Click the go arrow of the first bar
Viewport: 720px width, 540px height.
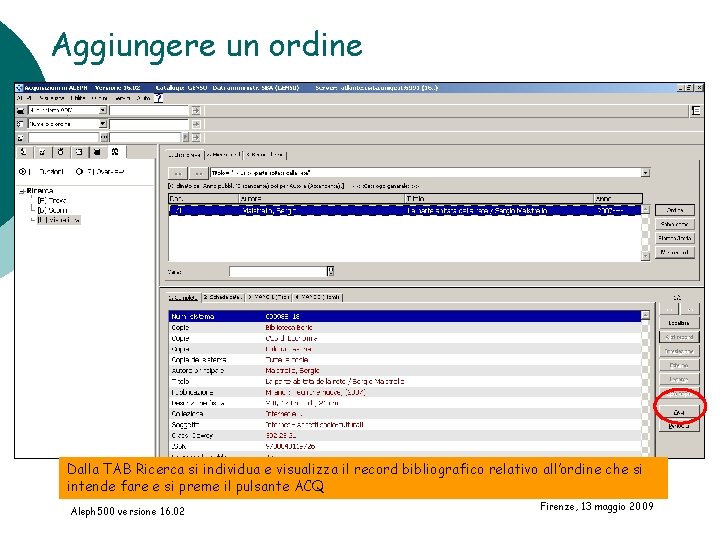point(196,111)
